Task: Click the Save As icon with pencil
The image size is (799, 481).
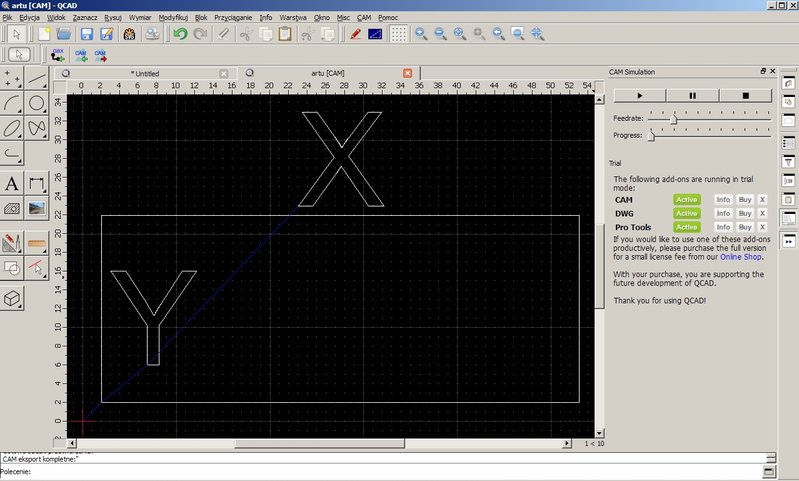Action: tap(106, 34)
